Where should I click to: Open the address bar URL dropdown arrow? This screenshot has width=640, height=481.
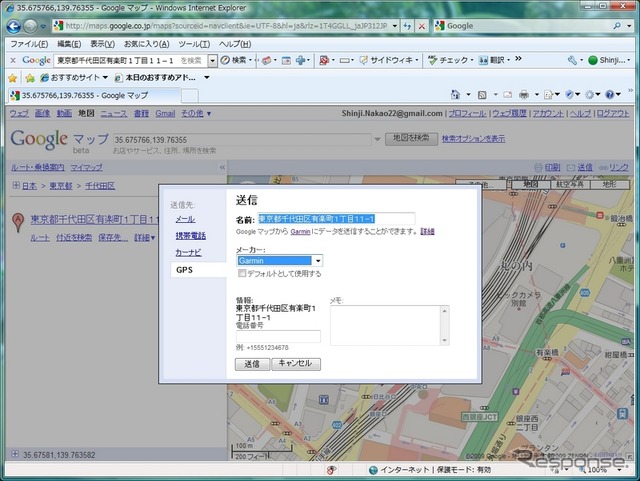[x=395, y=26]
